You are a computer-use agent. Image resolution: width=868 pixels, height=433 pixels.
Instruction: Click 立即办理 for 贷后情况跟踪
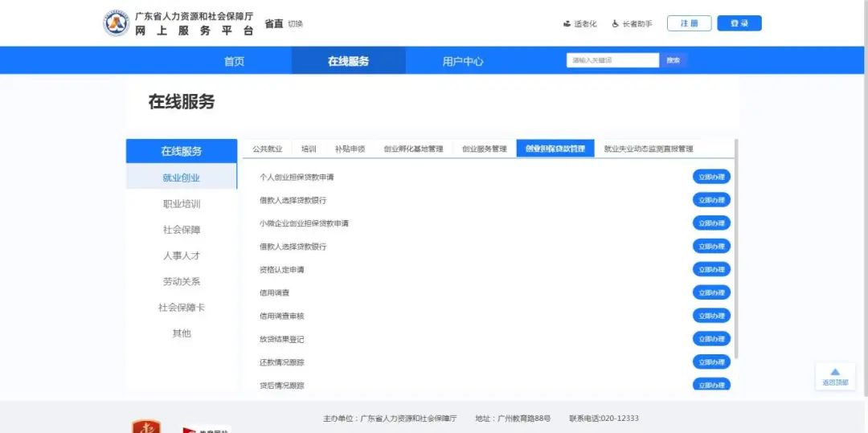click(x=711, y=385)
